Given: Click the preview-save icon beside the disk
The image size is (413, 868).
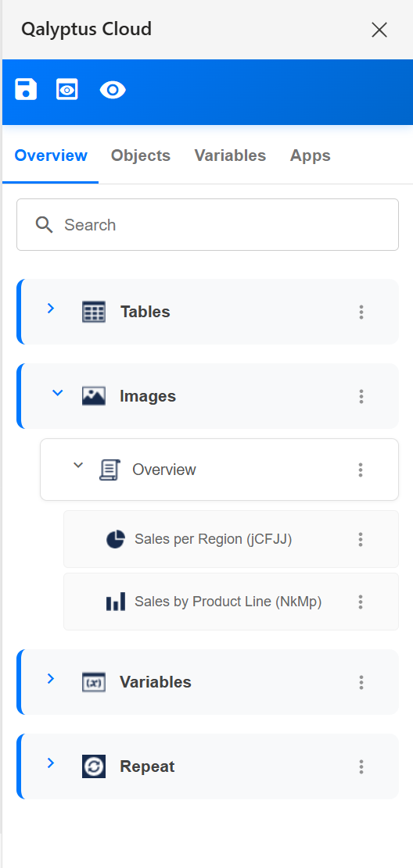Looking at the screenshot, I should [67, 89].
